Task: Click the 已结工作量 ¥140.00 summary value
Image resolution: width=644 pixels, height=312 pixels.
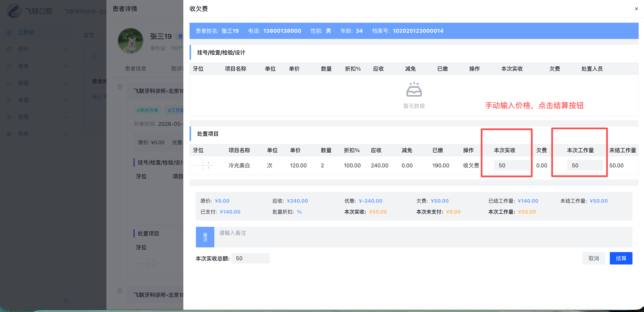Action: [528, 201]
